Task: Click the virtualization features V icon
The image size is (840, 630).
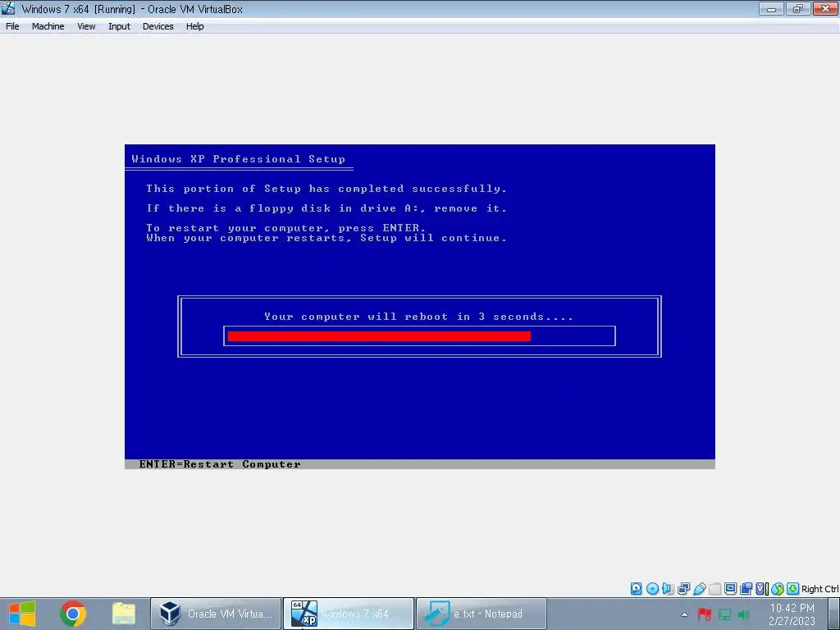Action: tap(761, 589)
